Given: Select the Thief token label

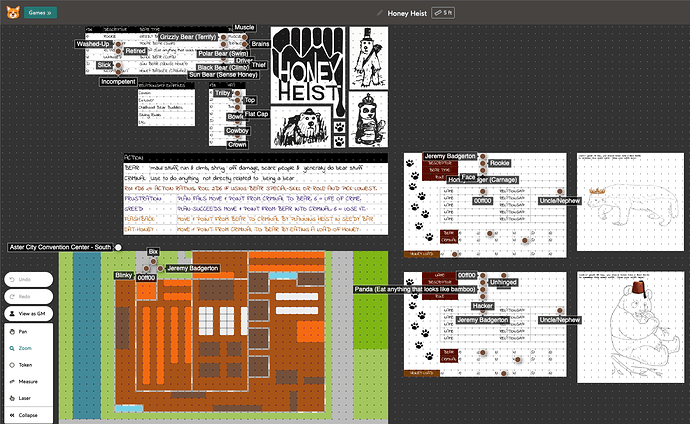Looking at the screenshot, I should point(258,65).
